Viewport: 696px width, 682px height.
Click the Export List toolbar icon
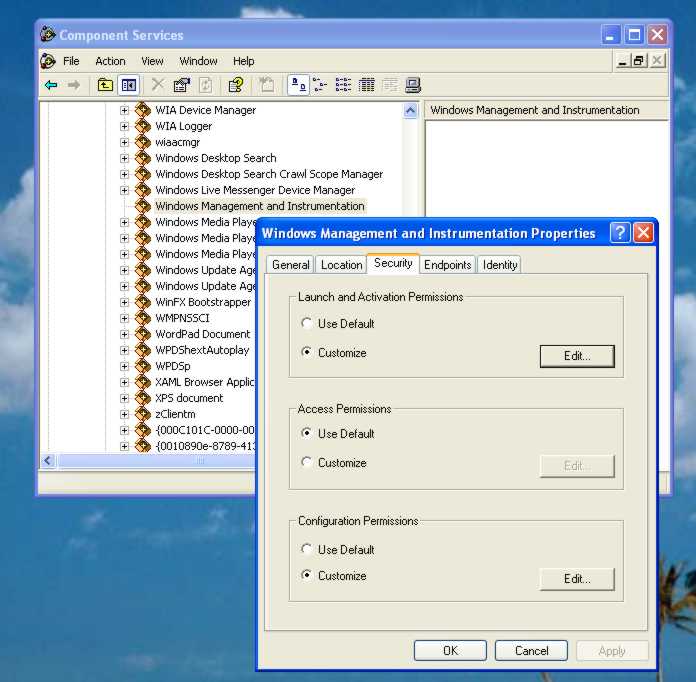click(266, 85)
